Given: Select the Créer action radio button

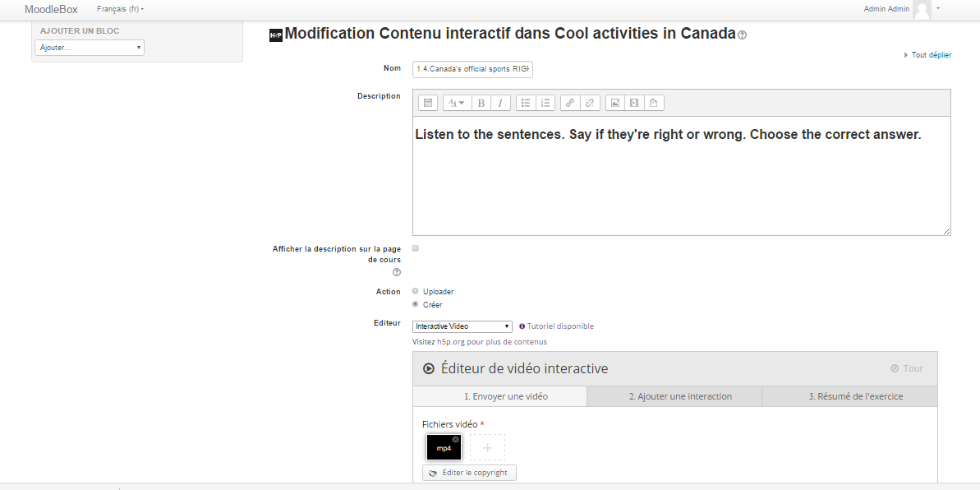Looking at the screenshot, I should click(x=416, y=304).
